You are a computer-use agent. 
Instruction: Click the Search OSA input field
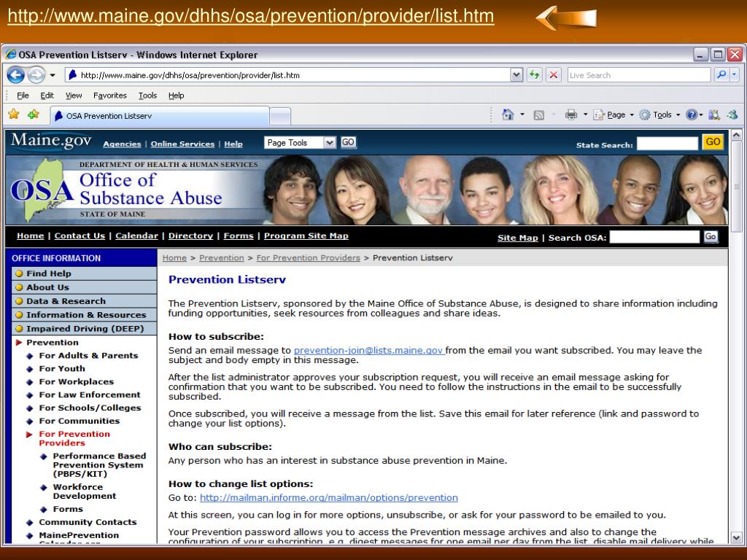(654, 237)
